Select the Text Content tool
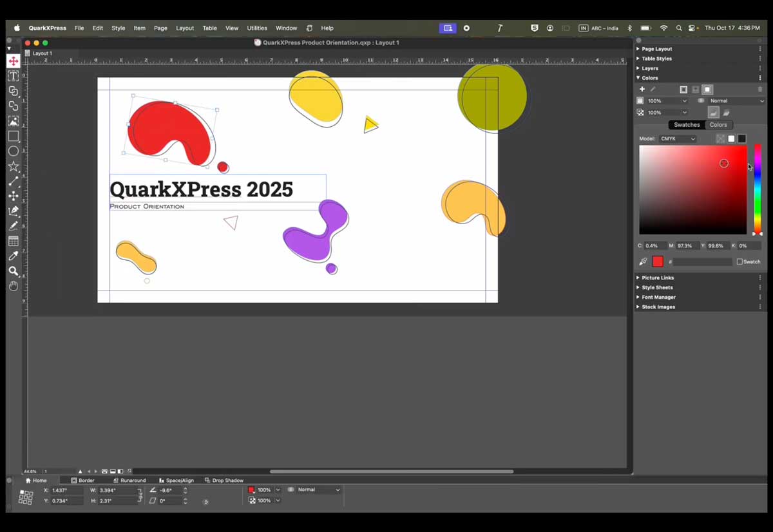This screenshot has width=773, height=532. tap(13, 76)
